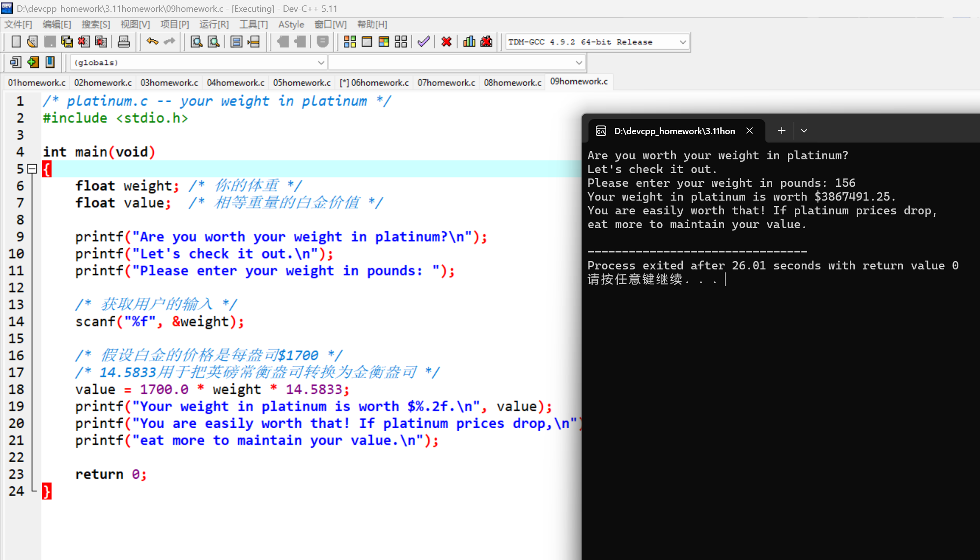Viewport: 980px width, 560px height.
Task: Open the 运行[R] menu
Action: click(214, 25)
